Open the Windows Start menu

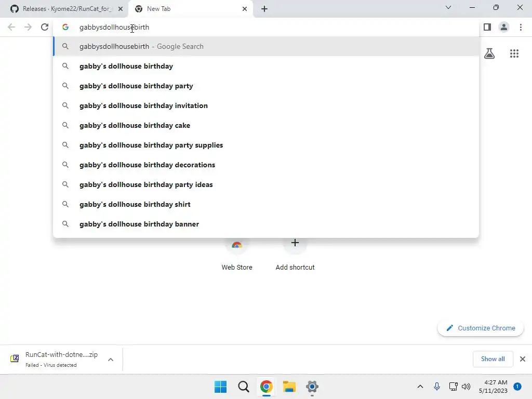[220, 387]
